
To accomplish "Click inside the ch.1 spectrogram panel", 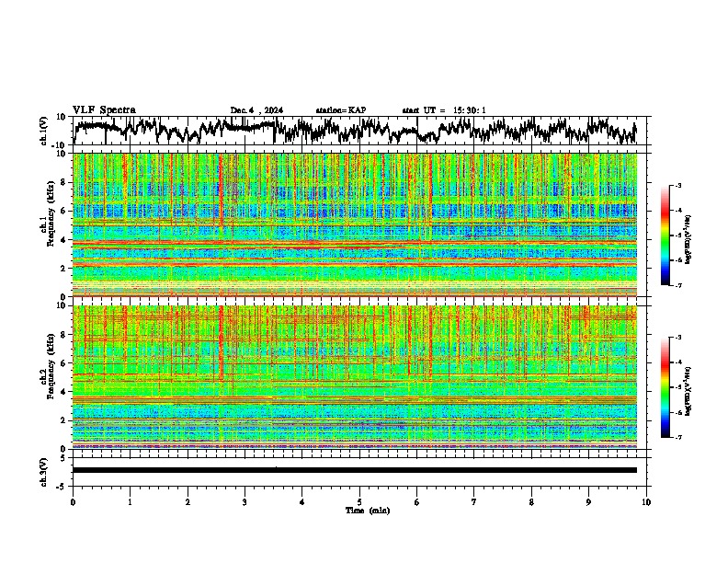I will coord(355,224).
